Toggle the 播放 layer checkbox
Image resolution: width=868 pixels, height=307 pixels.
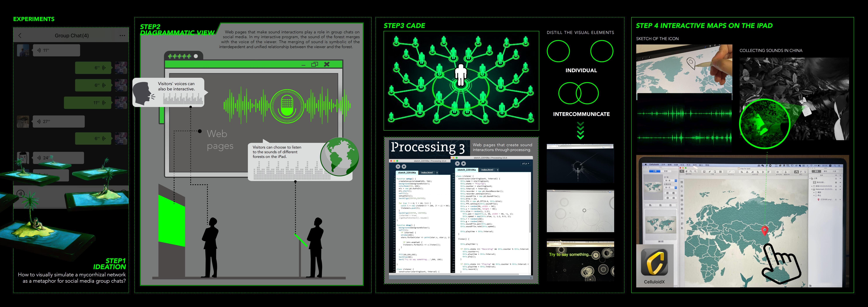click(816, 192)
